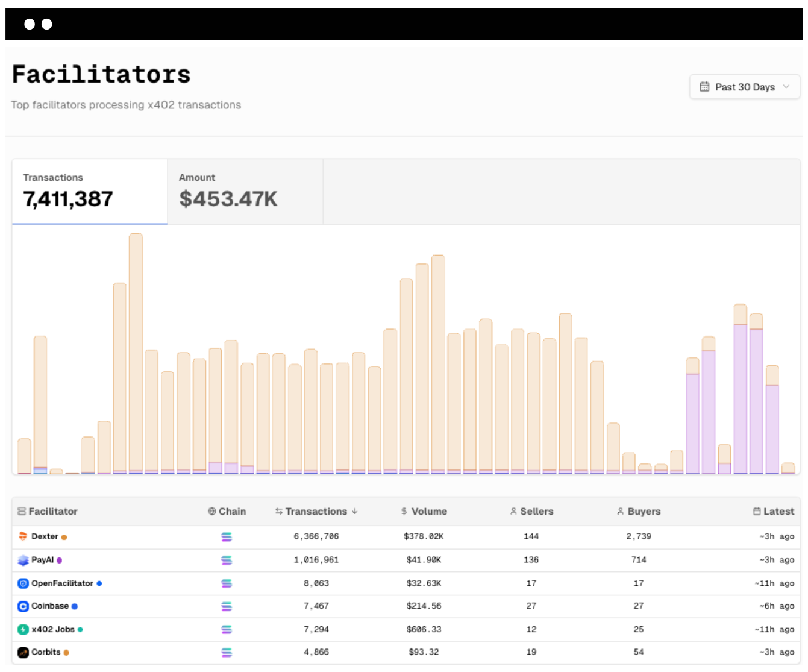
Task: Sort table by Buyers column header
Action: point(639,511)
